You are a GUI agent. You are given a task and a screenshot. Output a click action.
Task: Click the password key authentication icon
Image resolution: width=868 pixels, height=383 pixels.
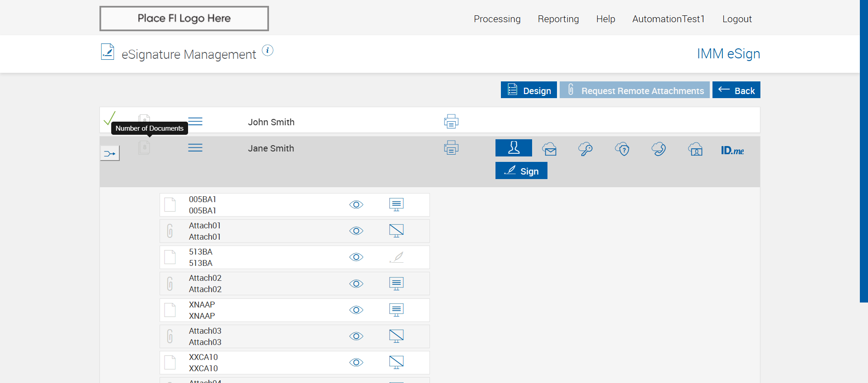click(585, 149)
